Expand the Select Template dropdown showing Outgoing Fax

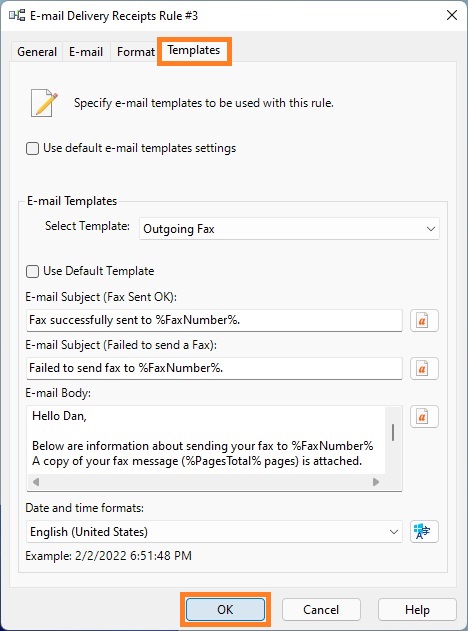289,229
